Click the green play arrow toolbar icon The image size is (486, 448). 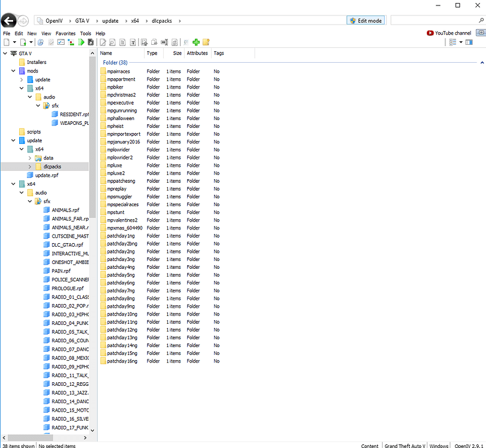(81, 42)
